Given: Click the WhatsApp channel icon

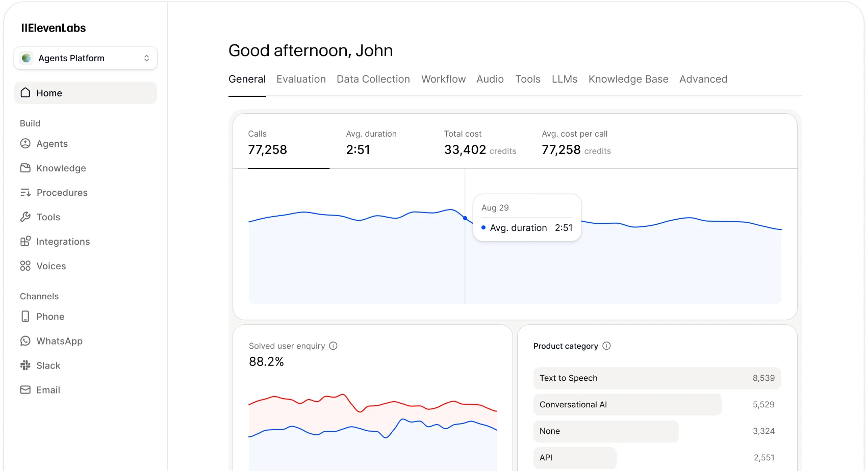Looking at the screenshot, I should [25, 341].
